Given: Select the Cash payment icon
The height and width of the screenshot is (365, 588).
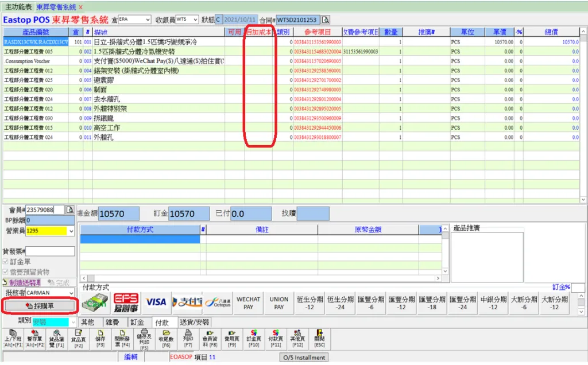Looking at the screenshot, I should tap(95, 302).
